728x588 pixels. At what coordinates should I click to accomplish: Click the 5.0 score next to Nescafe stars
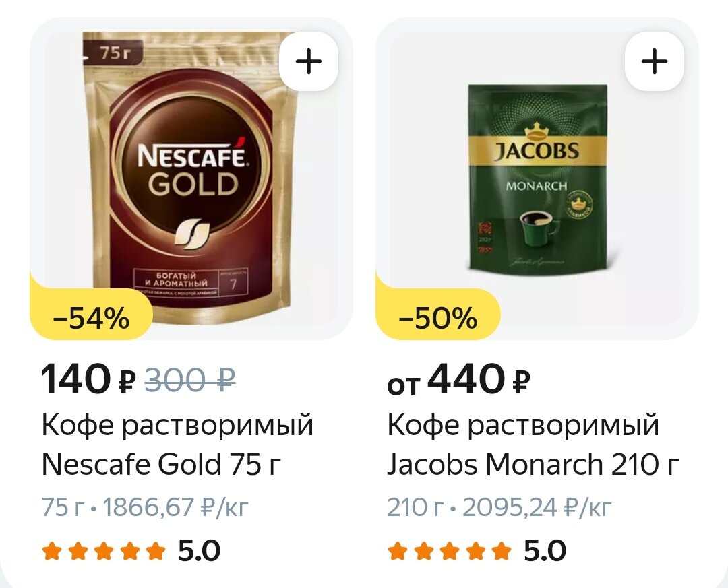coord(199,551)
